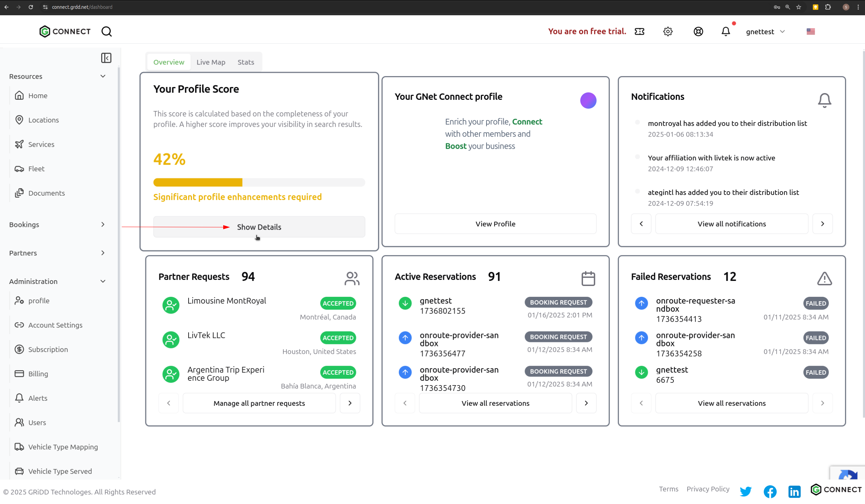
Task: Click the Show Details button
Action: [x=259, y=227]
